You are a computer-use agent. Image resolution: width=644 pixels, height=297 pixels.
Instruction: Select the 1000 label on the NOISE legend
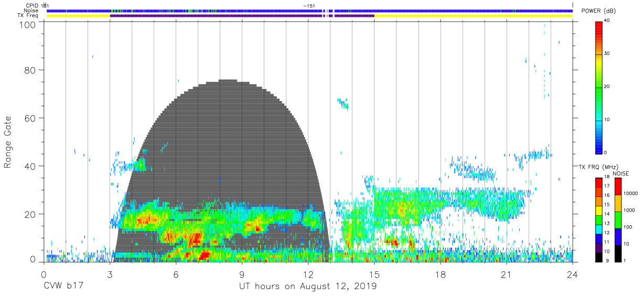[x=630, y=210]
